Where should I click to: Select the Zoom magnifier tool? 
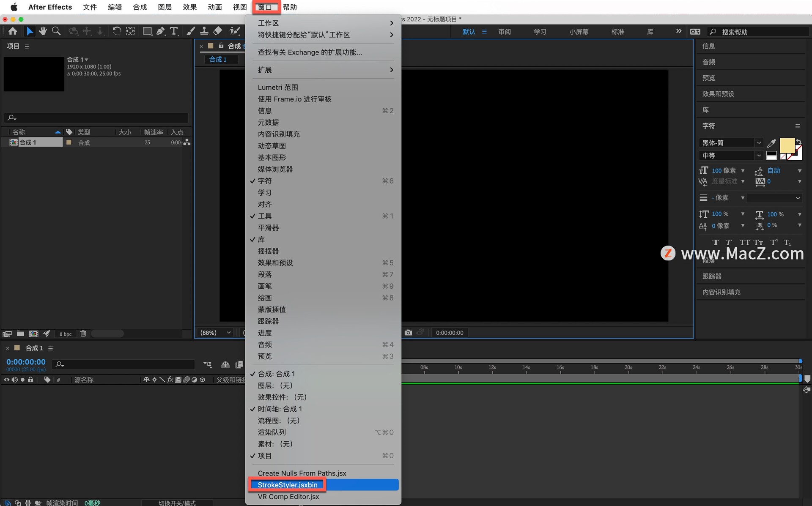click(56, 31)
